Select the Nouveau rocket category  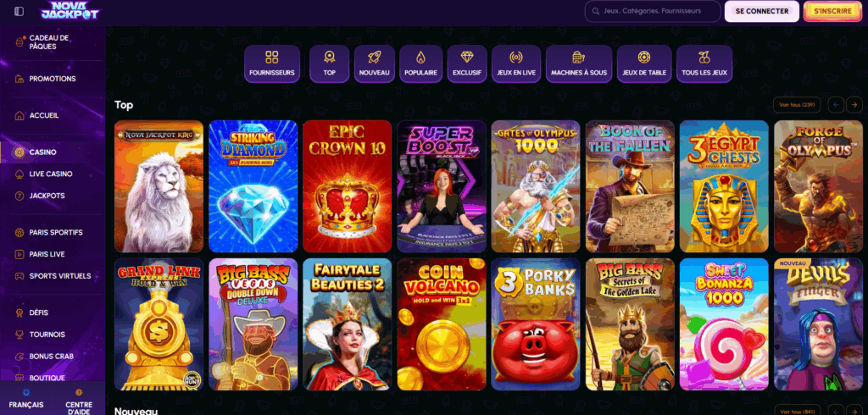coord(374,64)
